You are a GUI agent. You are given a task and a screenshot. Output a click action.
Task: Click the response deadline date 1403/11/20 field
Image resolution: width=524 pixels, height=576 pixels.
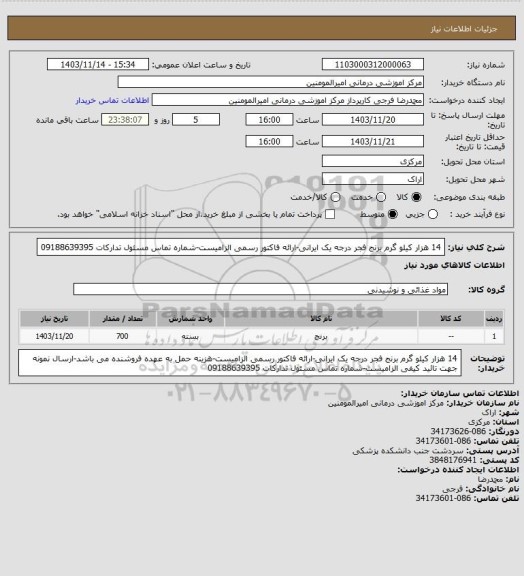tap(373, 120)
